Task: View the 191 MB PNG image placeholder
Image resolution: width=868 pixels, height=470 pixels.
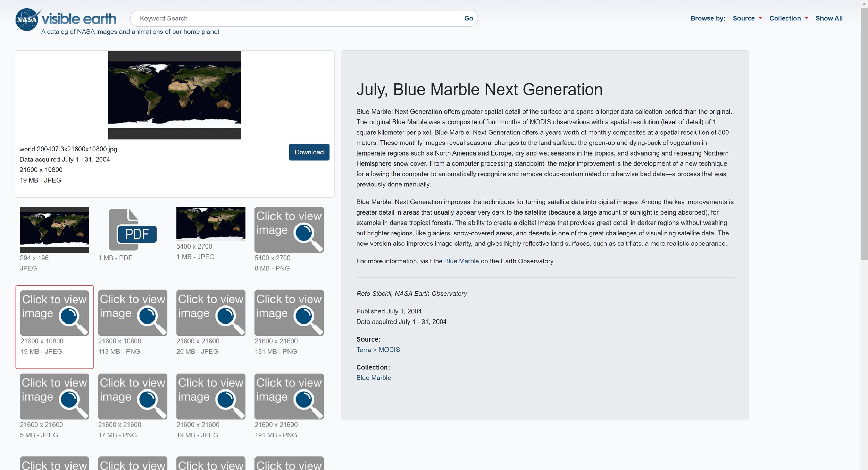Action: (x=289, y=396)
